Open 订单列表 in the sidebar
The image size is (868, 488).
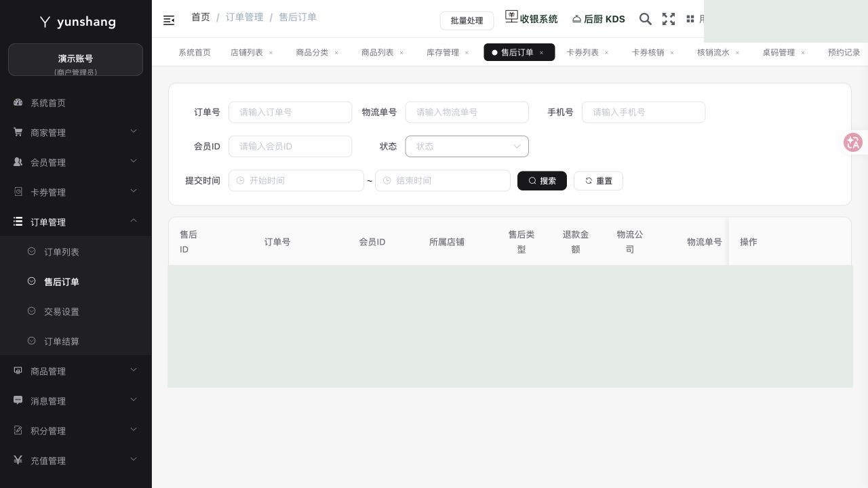coord(62,252)
